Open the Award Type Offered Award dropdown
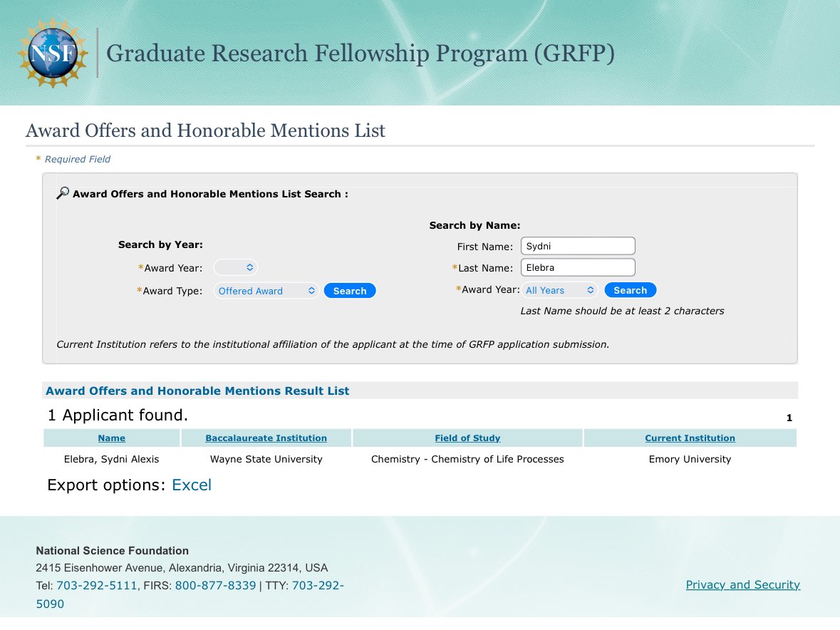Image resolution: width=840 pixels, height=630 pixels. coord(266,291)
